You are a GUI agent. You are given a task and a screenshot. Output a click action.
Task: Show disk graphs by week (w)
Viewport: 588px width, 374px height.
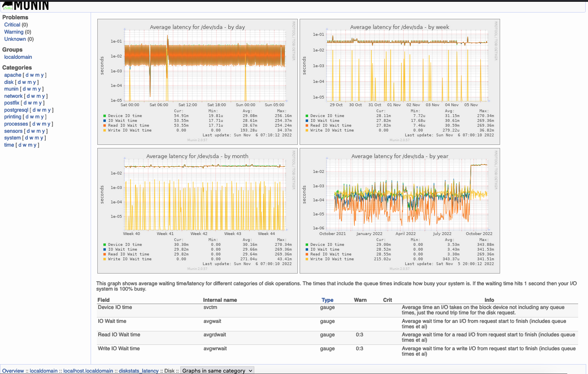pos(24,83)
